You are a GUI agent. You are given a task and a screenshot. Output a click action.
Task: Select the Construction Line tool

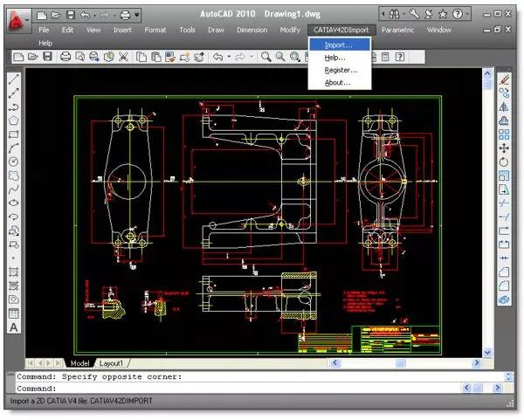point(14,93)
